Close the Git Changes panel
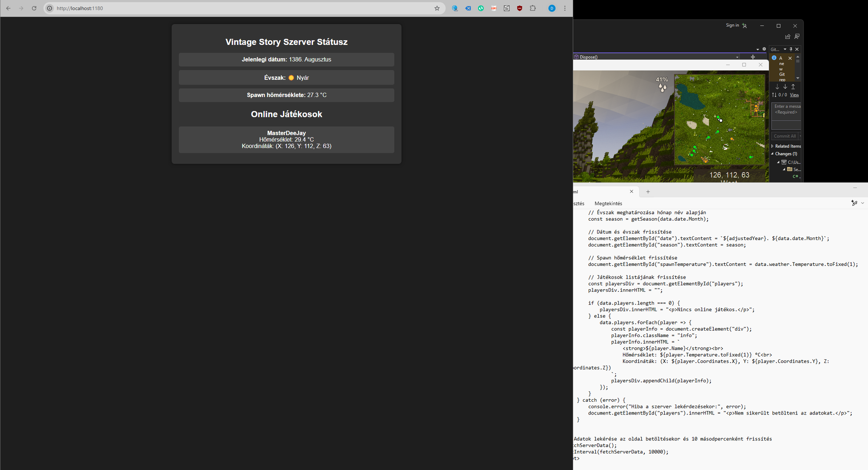 click(797, 49)
